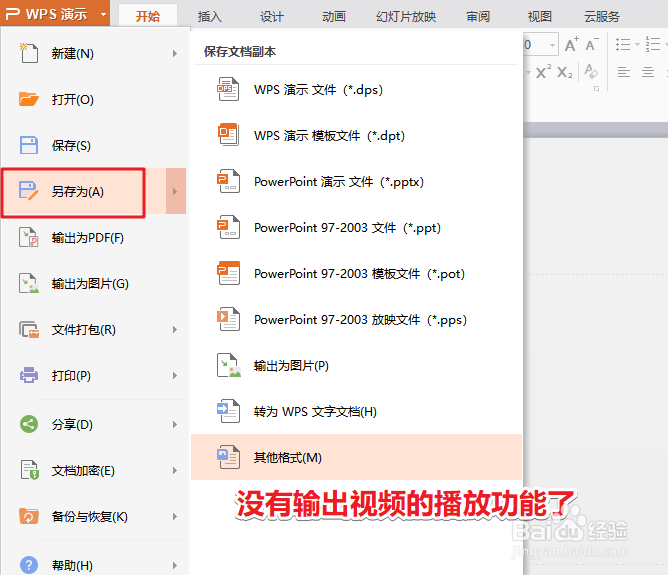668x575 pixels.
Task: Click the Export to PDF icon
Action: pos(29,237)
